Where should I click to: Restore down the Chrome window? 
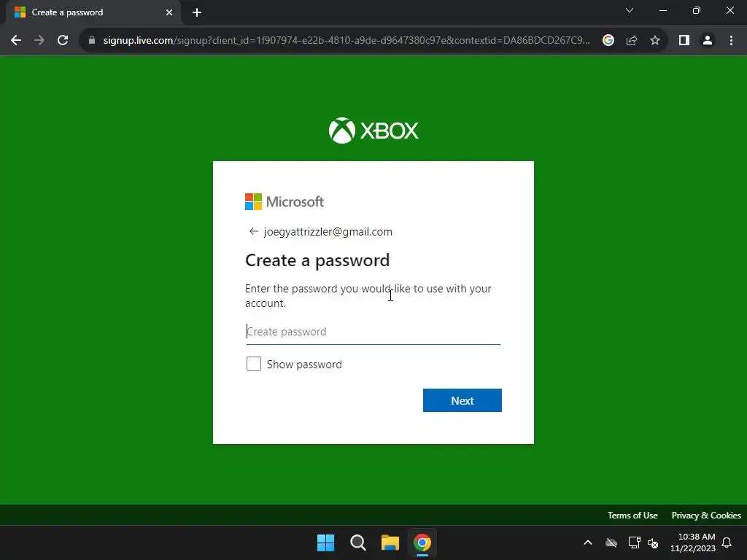697,10
